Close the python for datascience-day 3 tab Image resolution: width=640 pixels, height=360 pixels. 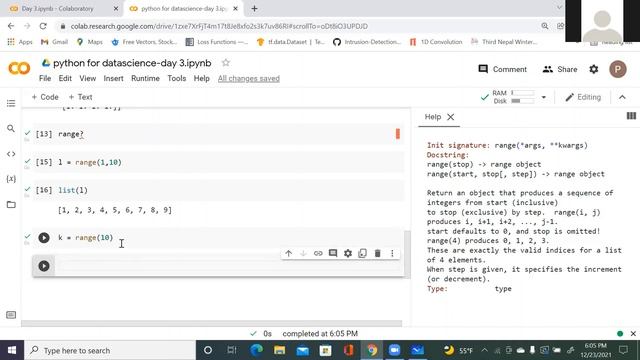click(x=235, y=9)
